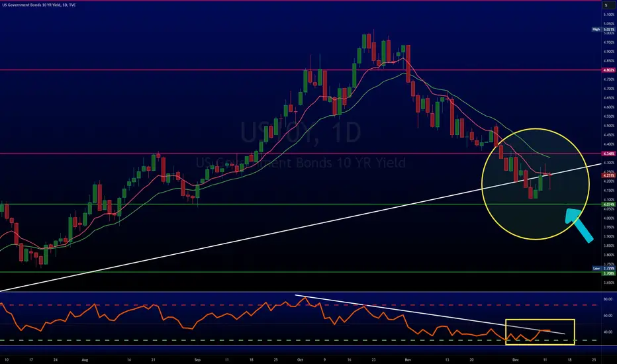Click the 3.800% mark on the price axis
617x364 pixels.
click(608, 255)
